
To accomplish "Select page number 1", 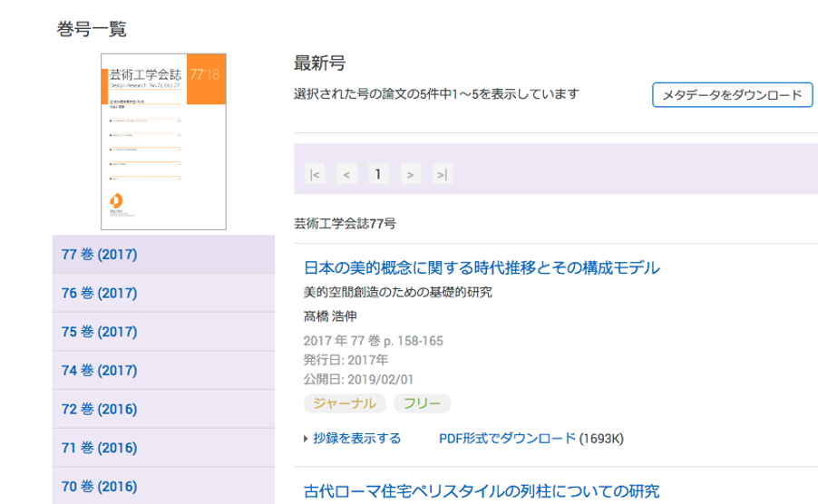I will pos(378,174).
